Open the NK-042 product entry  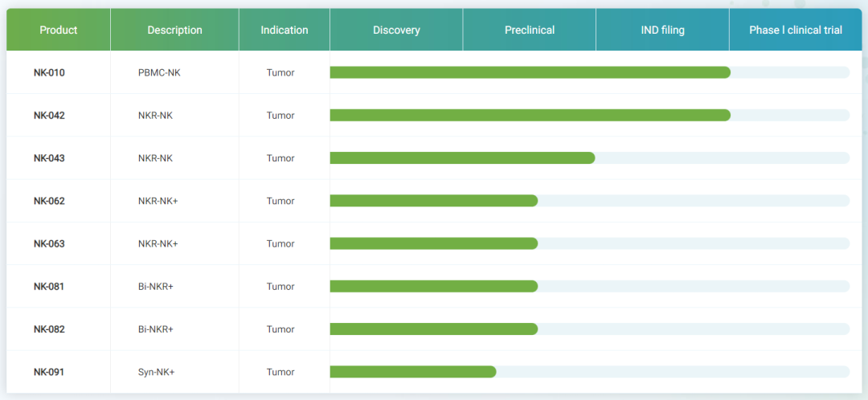49,115
